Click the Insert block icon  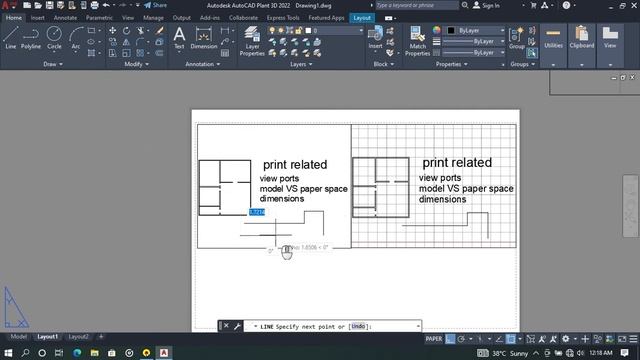(376, 37)
